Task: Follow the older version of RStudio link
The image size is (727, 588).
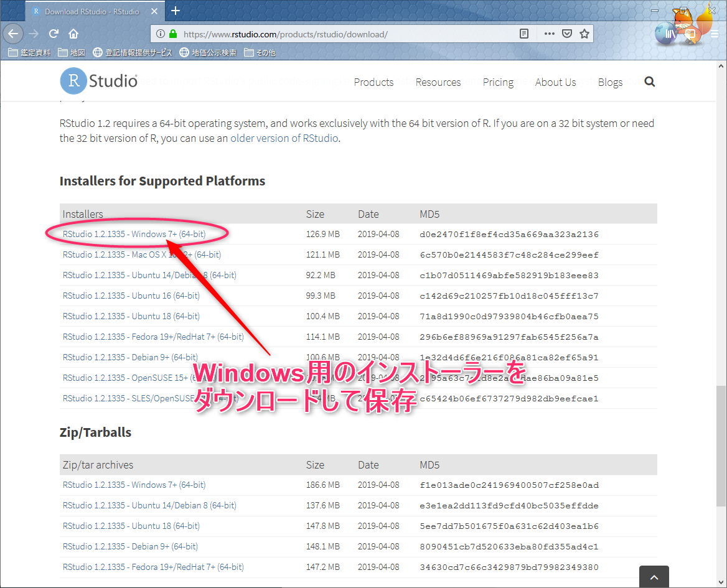Action: pos(284,138)
